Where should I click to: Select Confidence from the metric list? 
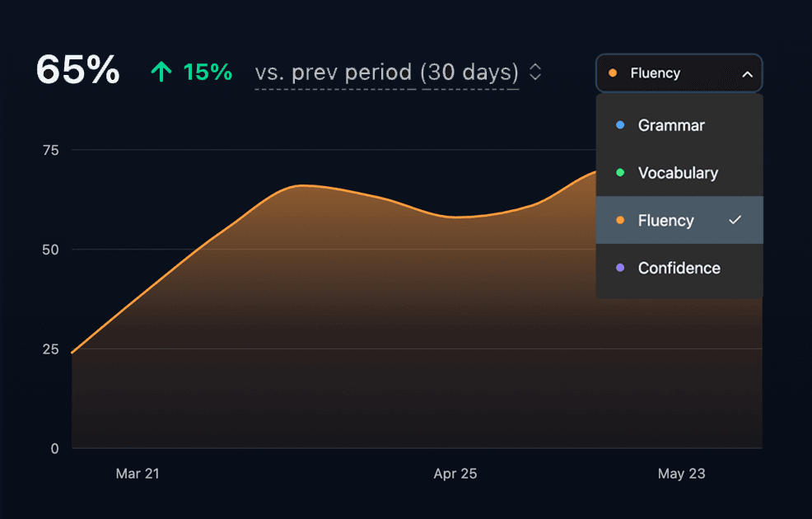point(679,268)
